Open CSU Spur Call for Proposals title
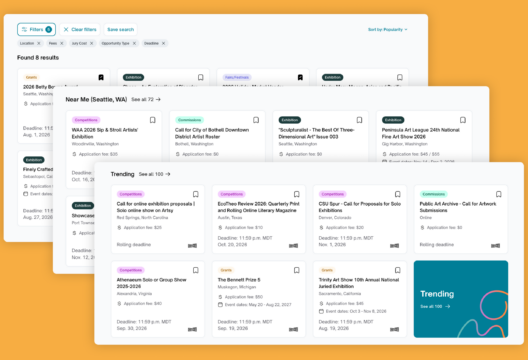The width and height of the screenshot is (528, 360). tap(359, 207)
